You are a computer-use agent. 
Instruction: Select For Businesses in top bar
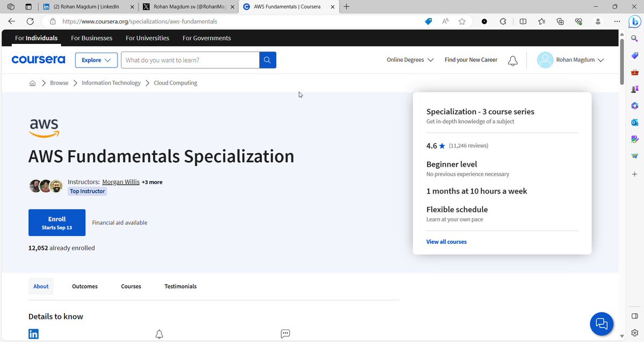[x=92, y=38]
